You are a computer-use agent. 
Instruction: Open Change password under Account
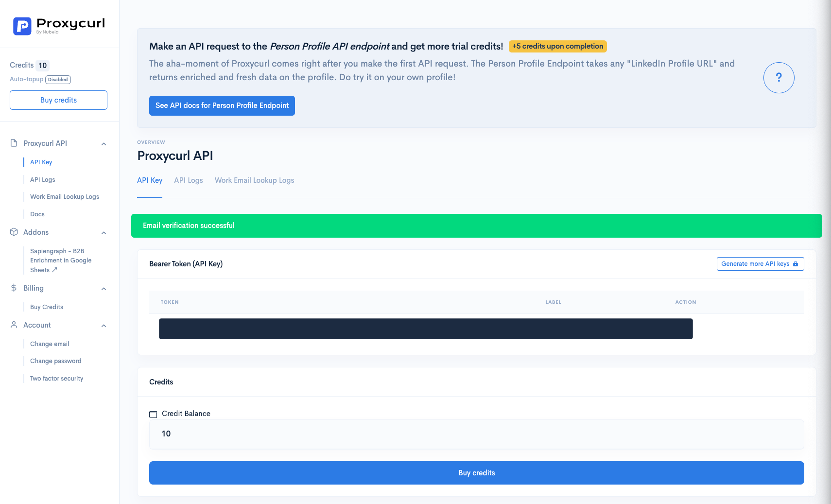[56, 361]
